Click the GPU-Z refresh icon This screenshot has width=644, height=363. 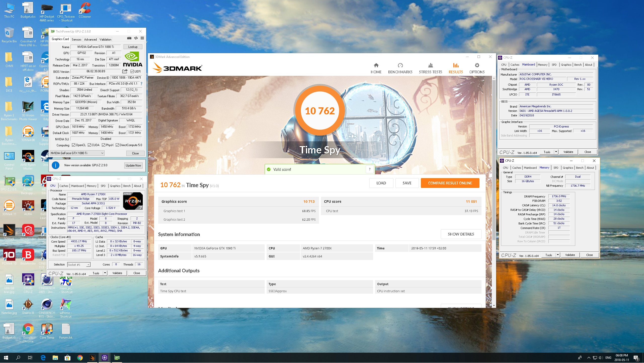pos(136,38)
